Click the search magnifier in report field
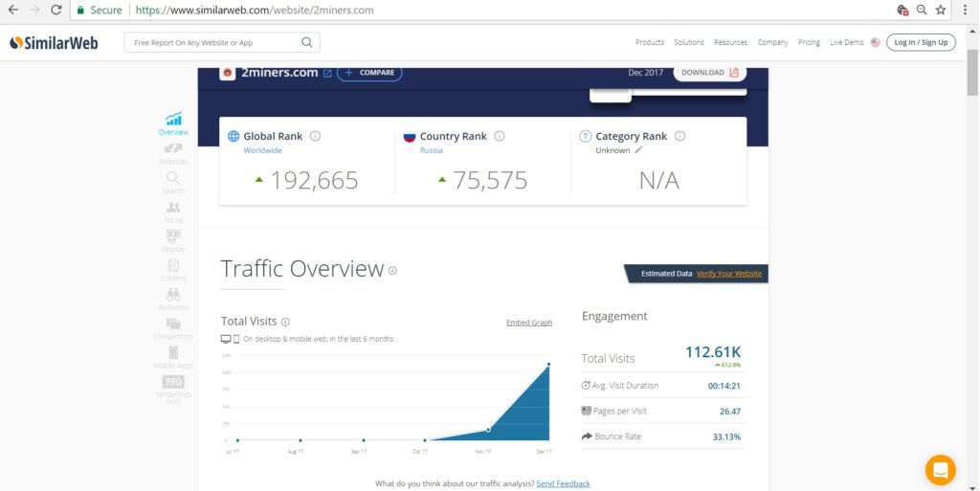The width and height of the screenshot is (980, 491). [x=307, y=42]
